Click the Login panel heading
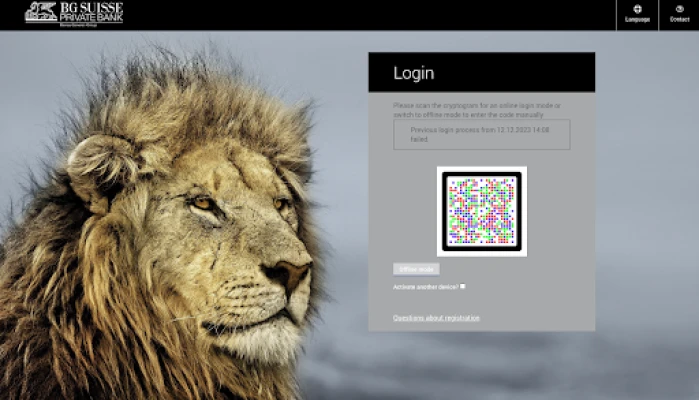699x400 pixels. (x=414, y=73)
